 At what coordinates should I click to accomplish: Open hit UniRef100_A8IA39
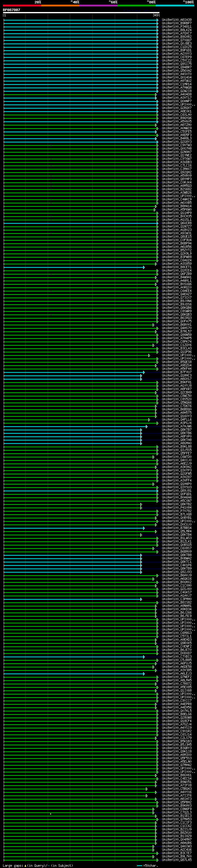[177, 20]
